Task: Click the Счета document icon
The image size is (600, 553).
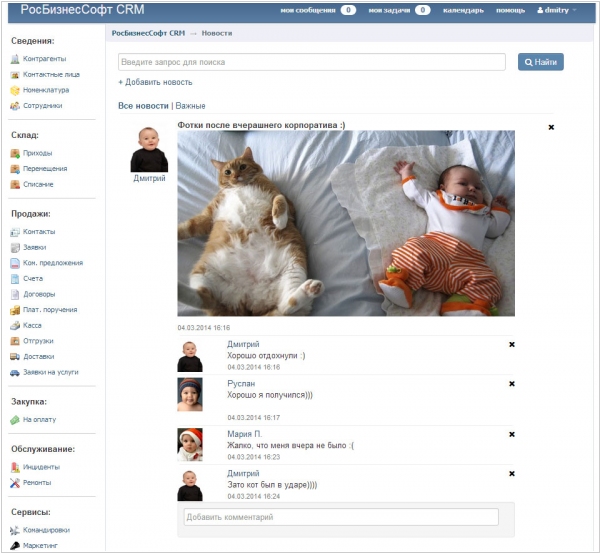Action: click(15, 279)
